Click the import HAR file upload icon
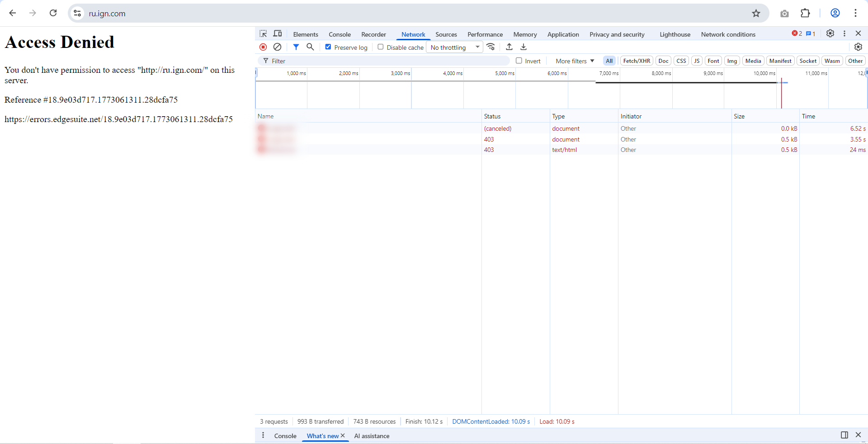868x444 pixels. (509, 47)
